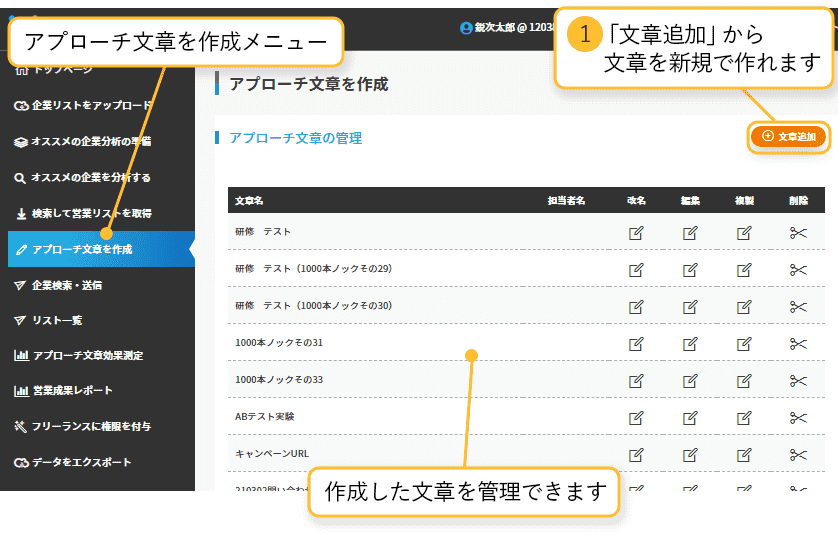Delete scissors icon for 1000本ノックその33 row
Screen dimensions: 838x534
(798, 381)
